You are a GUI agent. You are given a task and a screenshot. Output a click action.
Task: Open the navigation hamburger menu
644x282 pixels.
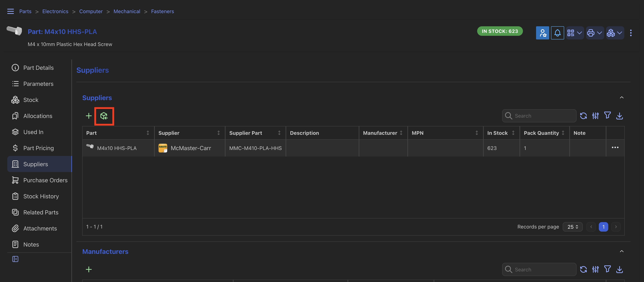pos(11,11)
